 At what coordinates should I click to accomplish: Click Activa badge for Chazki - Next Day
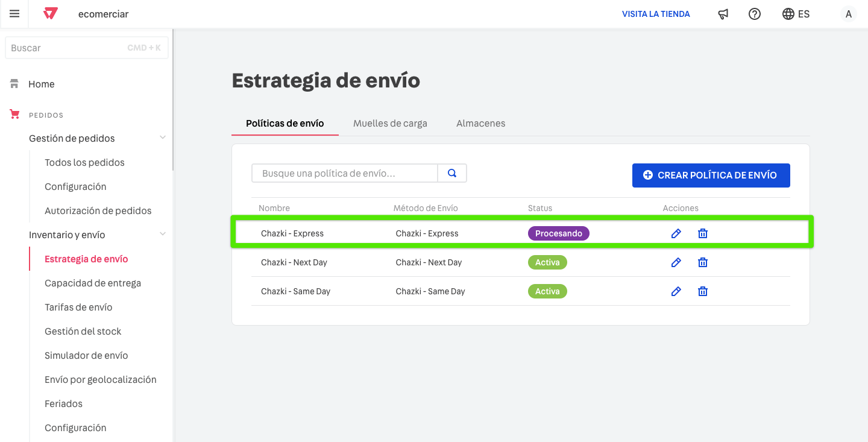(547, 262)
